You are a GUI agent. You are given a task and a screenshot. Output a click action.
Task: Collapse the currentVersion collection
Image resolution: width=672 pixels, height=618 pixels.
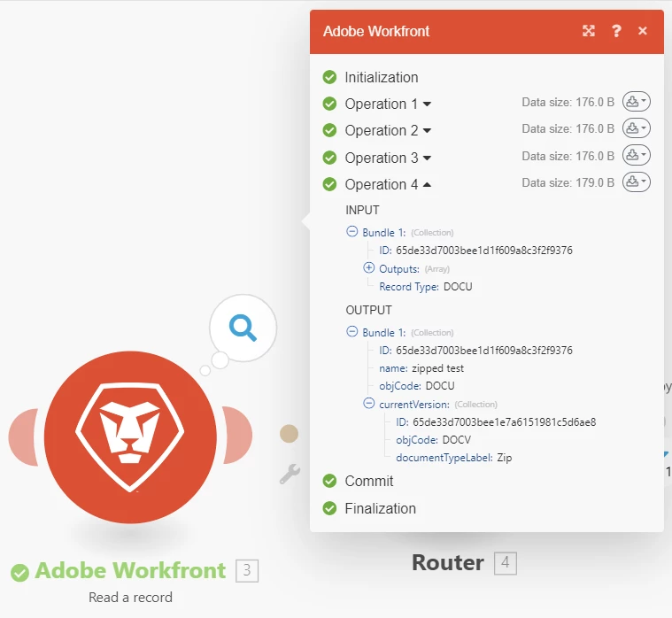pyautogui.click(x=368, y=403)
